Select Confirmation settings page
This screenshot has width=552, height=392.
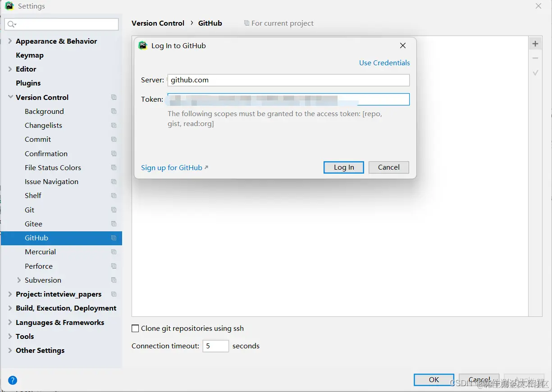(x=46, y=153)
